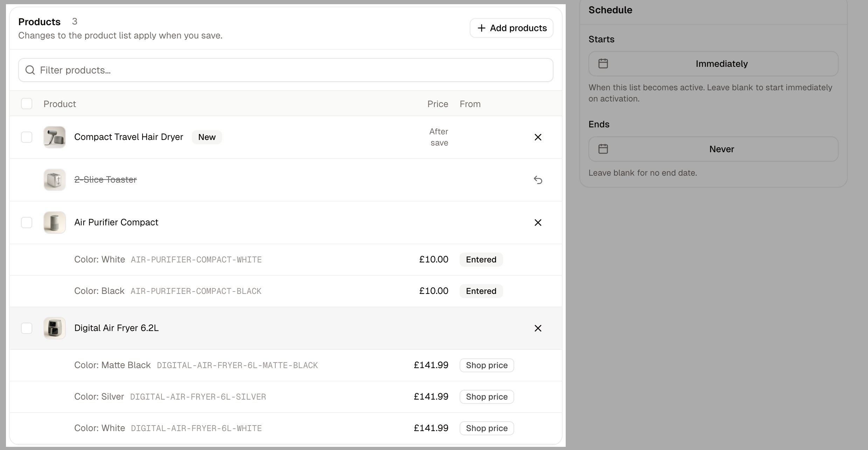Click After save text in Hair Dryer row
The image size is (868, 450).
click(439, 137)
